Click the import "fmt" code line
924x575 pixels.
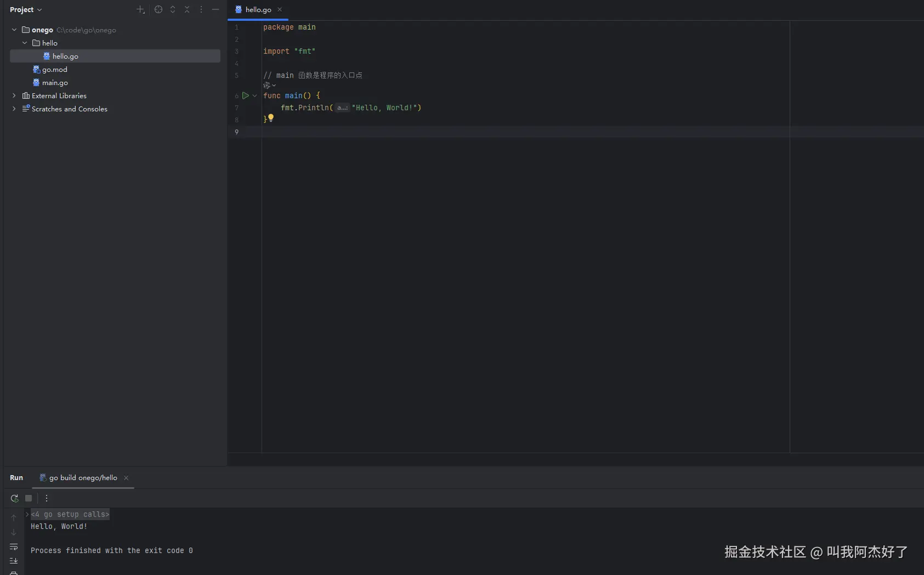290,51
